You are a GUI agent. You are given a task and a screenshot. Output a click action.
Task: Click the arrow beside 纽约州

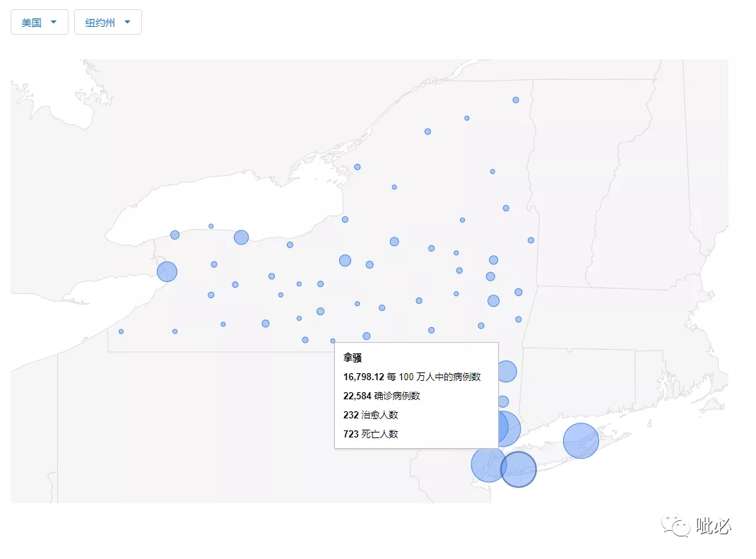[x=127, y=22]
